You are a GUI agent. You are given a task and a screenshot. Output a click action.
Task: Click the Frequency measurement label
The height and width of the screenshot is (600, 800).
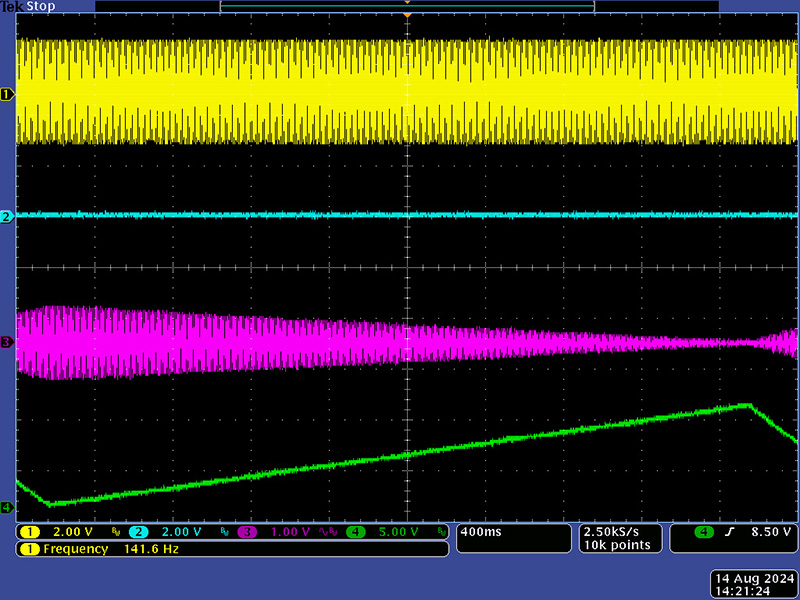[76, 549]
